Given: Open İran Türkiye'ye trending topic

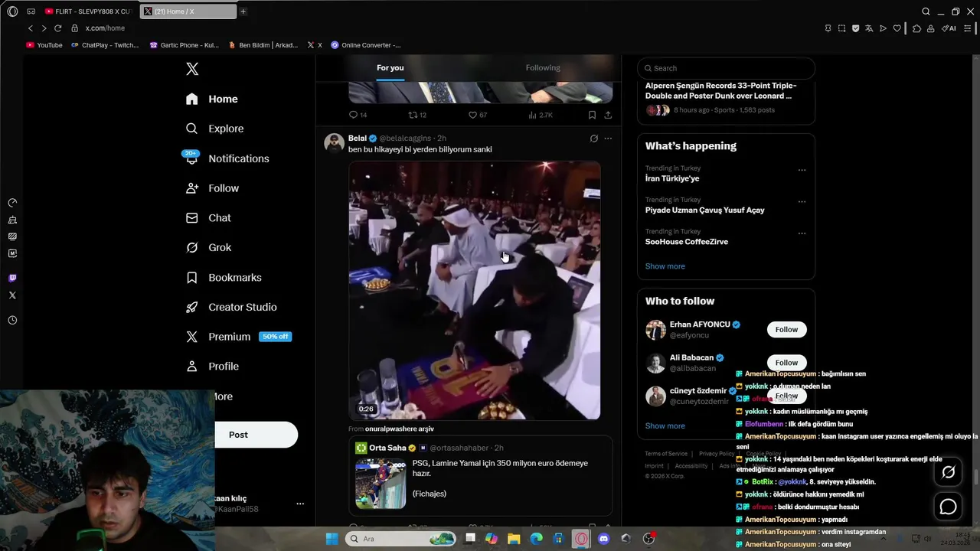Looking at the screenshot, I should point(672,178).
